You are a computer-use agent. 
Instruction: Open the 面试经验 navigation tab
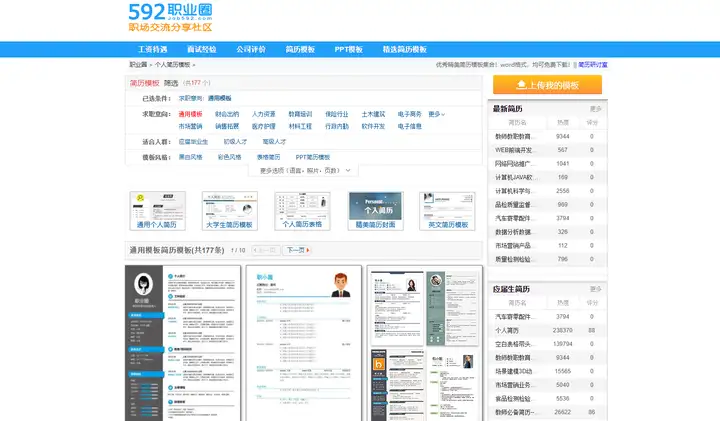pyautogui.click(x=202, y=50)
